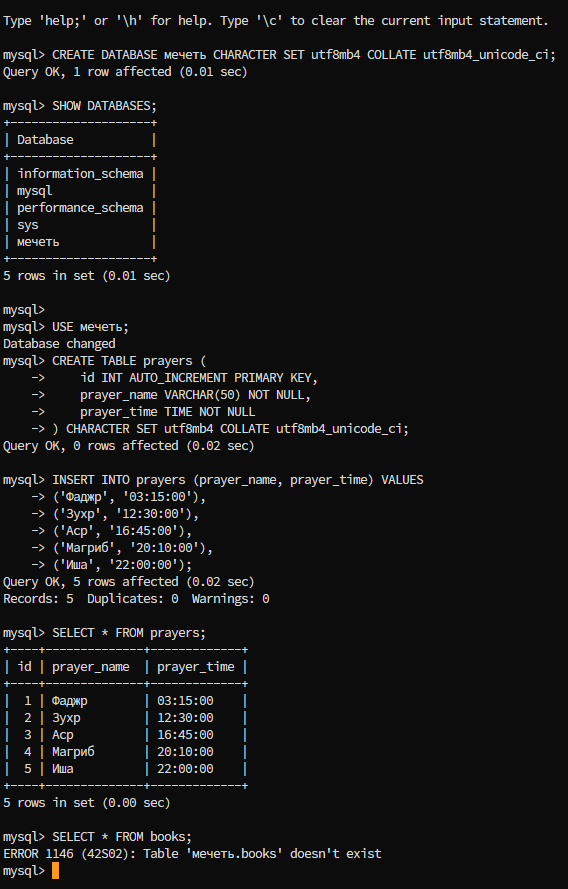Click the CREATE DATABASE мечеть command line
The image size is (568, 889).
[x=304, y=55]
